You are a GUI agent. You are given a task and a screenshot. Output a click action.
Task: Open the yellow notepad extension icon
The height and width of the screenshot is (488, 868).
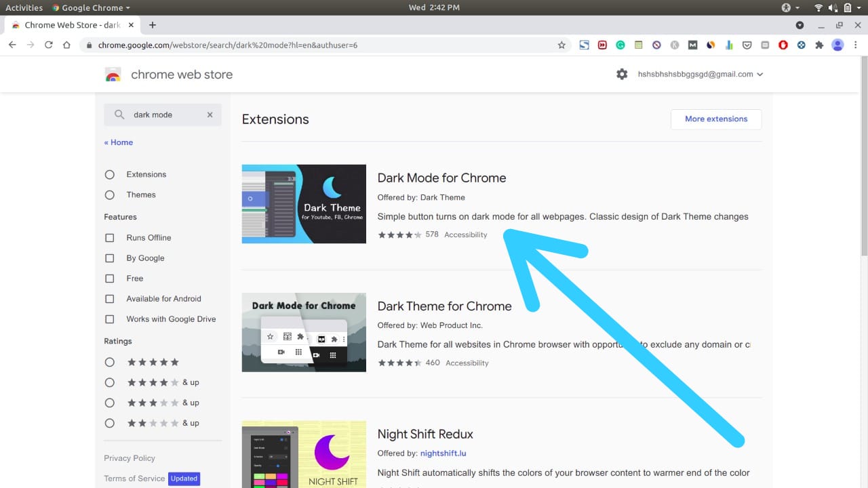coord(638,45)
